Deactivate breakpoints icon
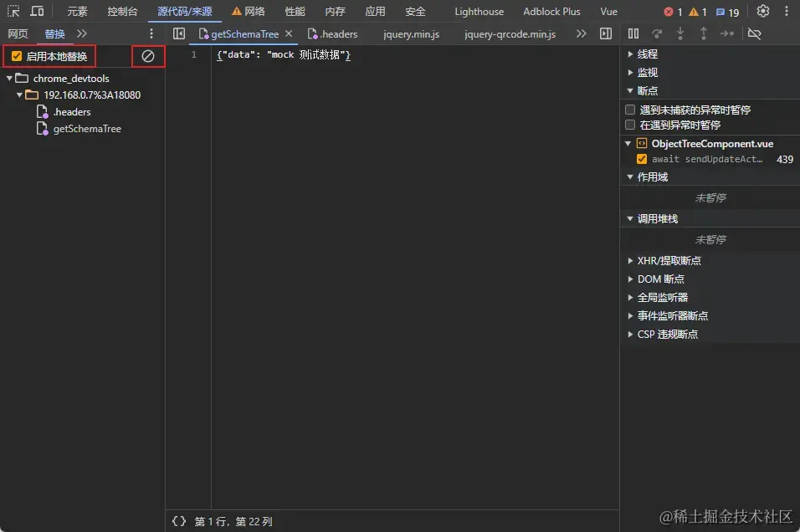The image size is (800, 532). tap(754, 33)
